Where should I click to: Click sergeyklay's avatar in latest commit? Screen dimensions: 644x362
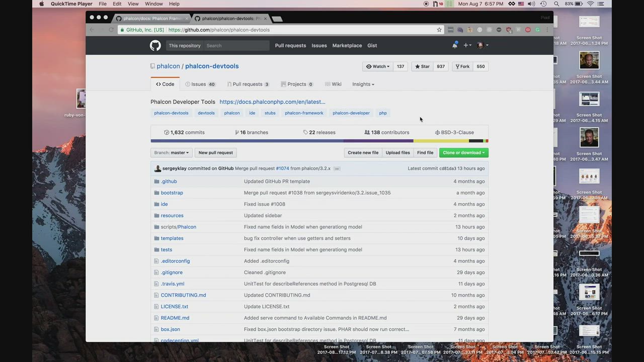pos(157,168)
